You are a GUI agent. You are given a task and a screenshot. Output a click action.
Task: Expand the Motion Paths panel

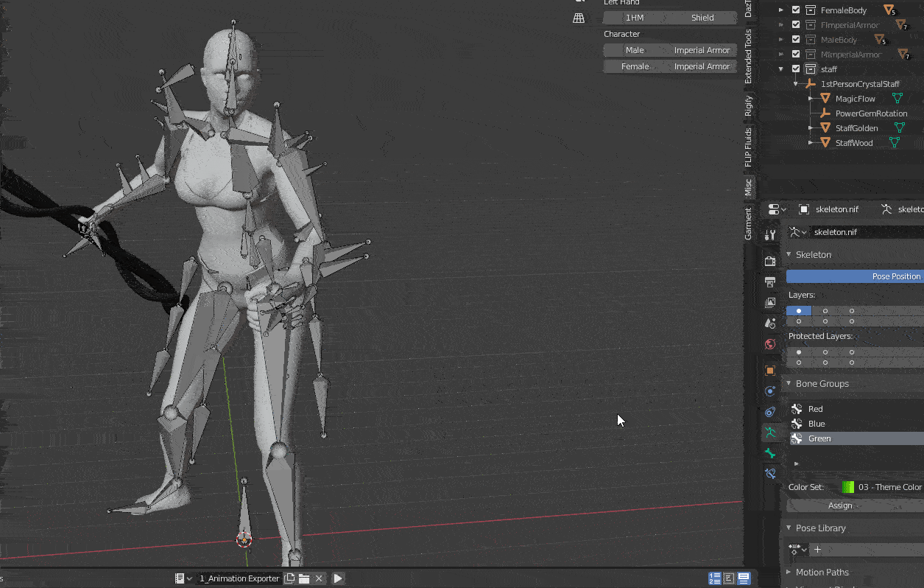click(x=789, y=573)
